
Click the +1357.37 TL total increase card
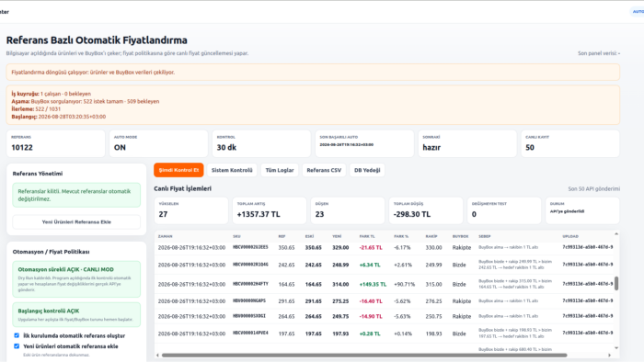[270, 210]
